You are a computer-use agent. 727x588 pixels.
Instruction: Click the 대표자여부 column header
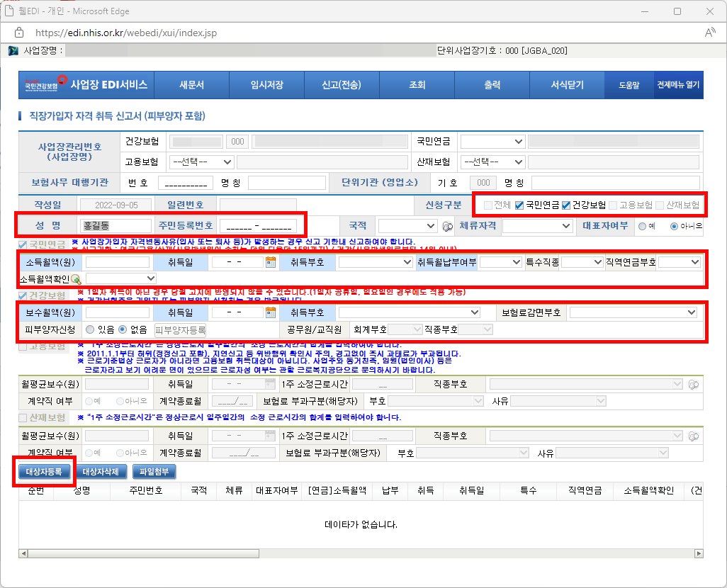coord(277,490)
